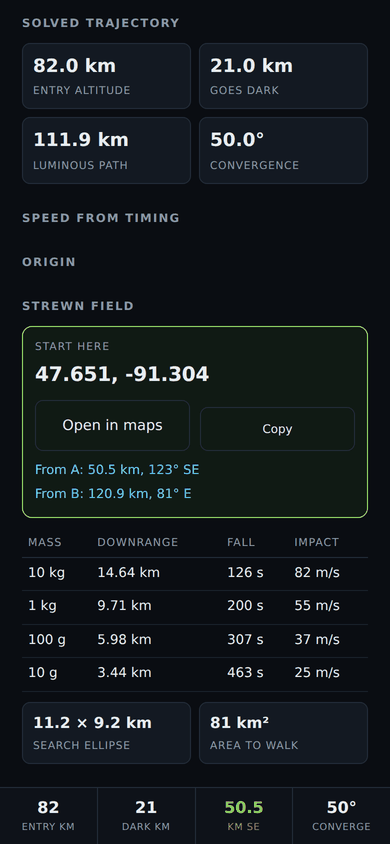The height and width of the screenshot is (844, 390).
Task: Select the 10 g mass table row
Action: (x=195, y=673)
